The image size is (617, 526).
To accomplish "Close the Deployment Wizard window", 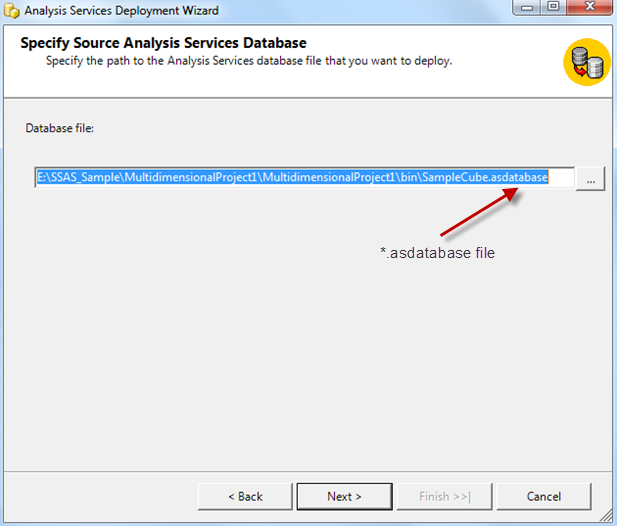I will [590, 7].
